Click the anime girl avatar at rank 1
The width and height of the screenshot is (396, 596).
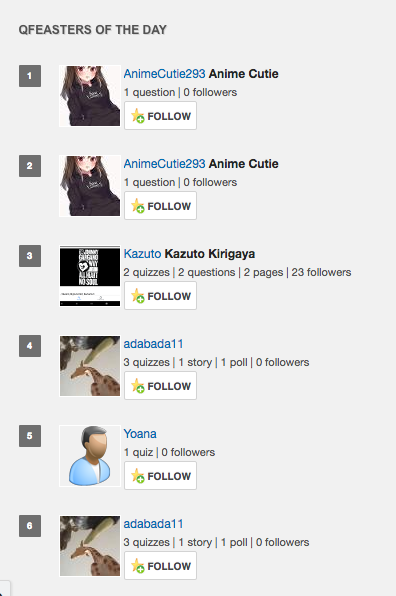coord(90,96)
